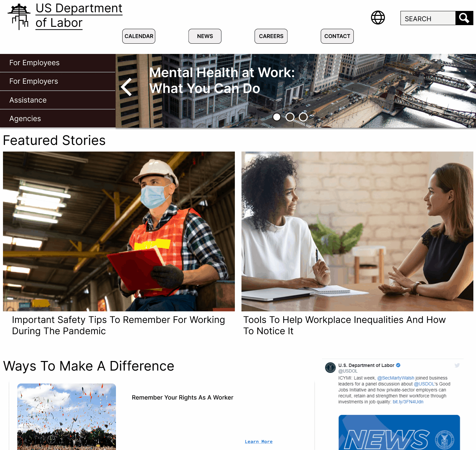This screenshot has height=450, width=476.
Task: Click the USDOL tweet profile avatar
Action: pos(330,368)
